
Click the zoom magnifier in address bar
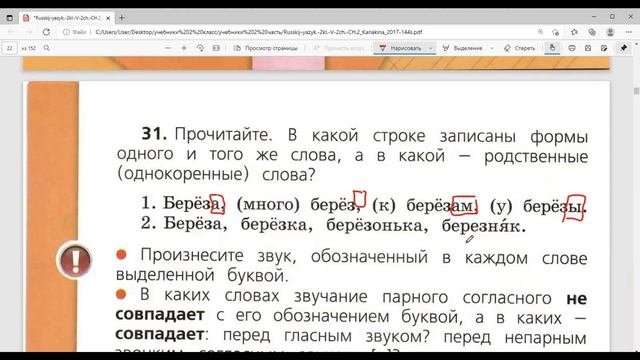coord(540,32)
